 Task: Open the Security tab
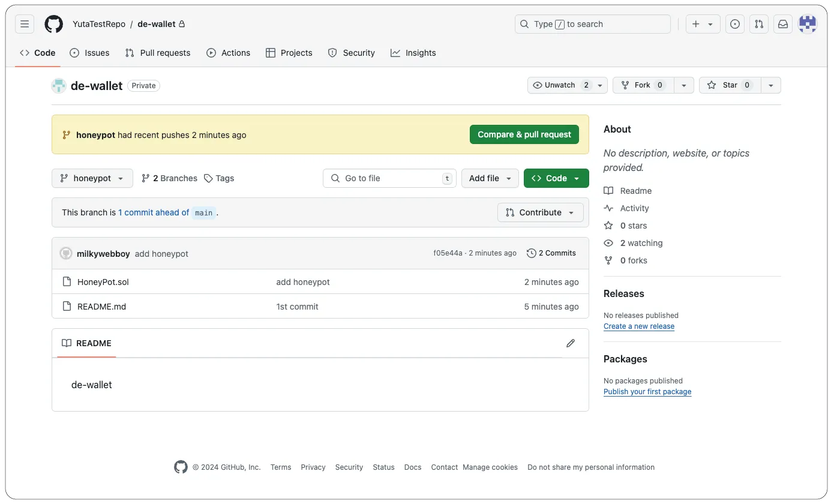[352, 53]
